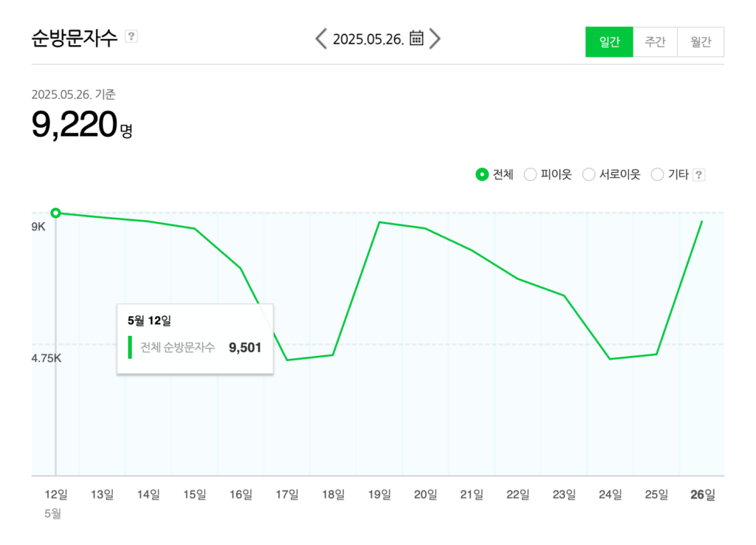Switch to 주간 weekly tab
Screen dimensions: 756x545
pos(656,42)
